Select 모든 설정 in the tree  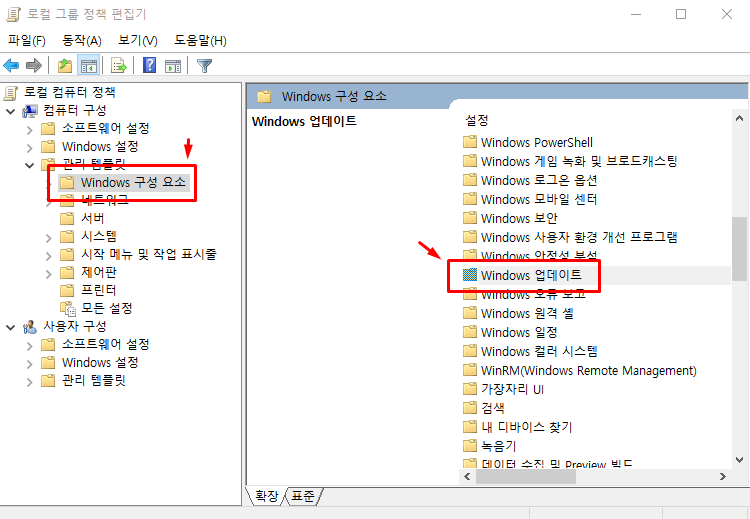[x=106, y=308]
